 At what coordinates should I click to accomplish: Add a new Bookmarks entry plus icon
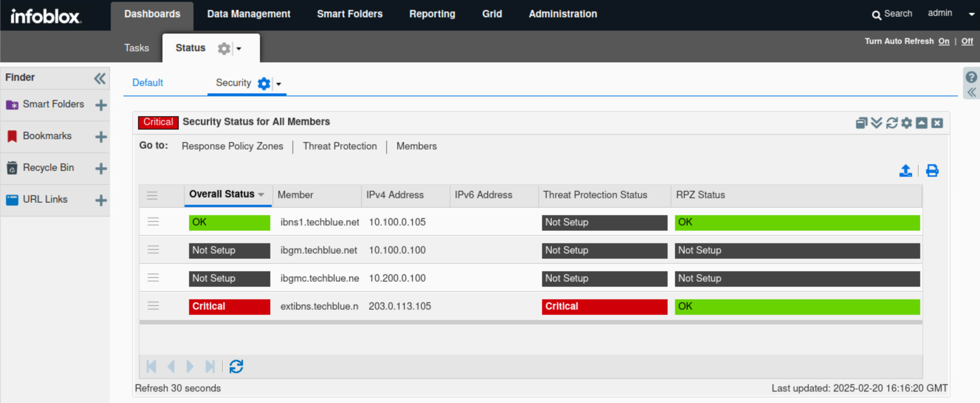[101, 137]
